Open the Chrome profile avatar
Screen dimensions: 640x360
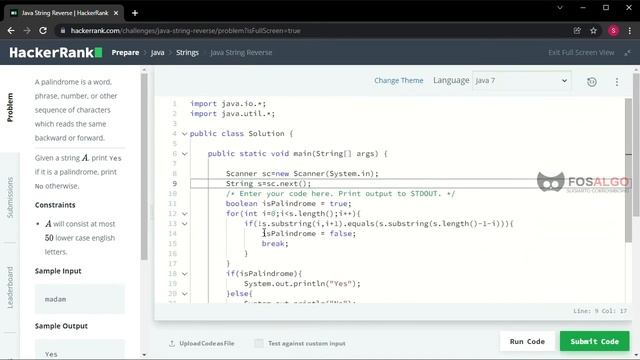coord(613,31)
